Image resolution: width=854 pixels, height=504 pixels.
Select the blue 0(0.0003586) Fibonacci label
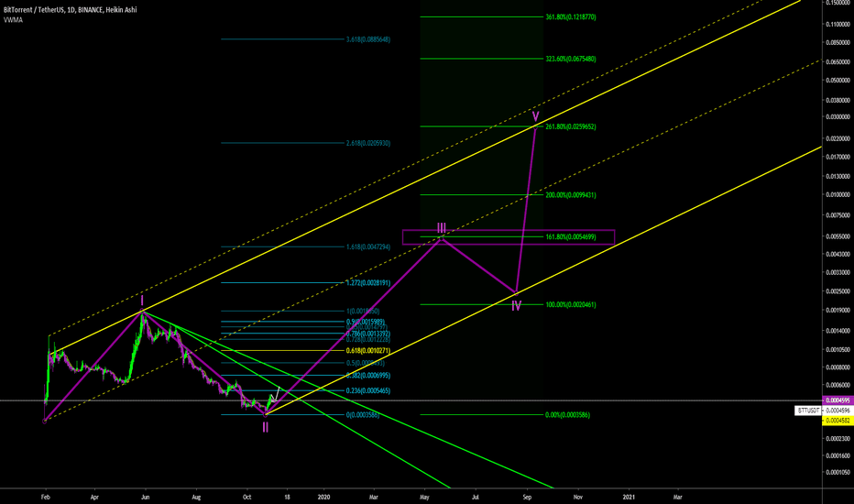click(x=363, y=414)
